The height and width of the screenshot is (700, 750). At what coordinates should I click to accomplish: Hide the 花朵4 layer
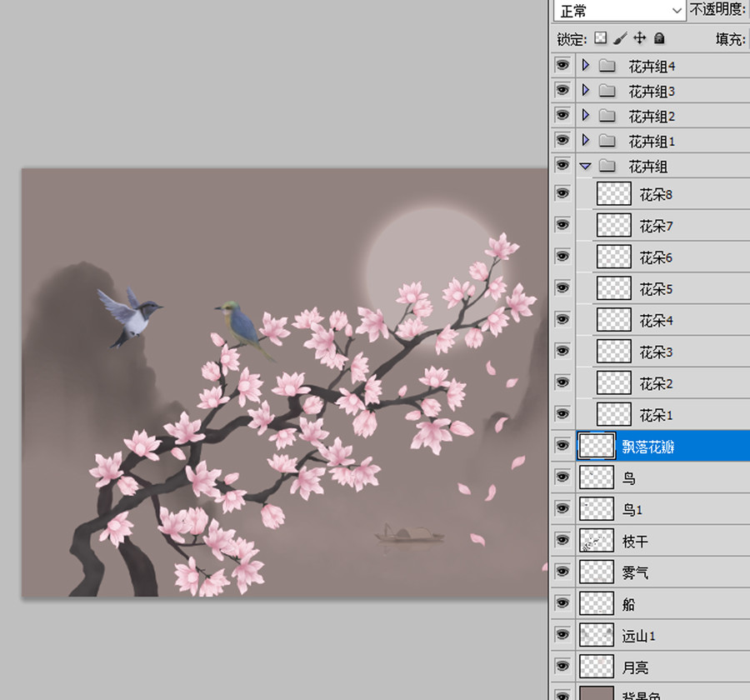click(x=562, y=320)
